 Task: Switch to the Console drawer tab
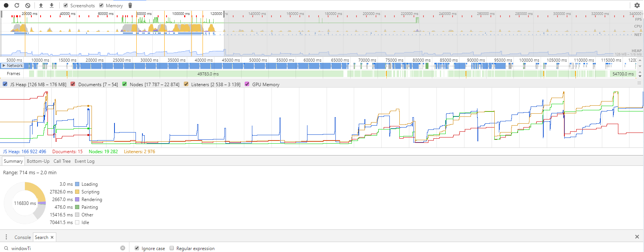point(23,237)
